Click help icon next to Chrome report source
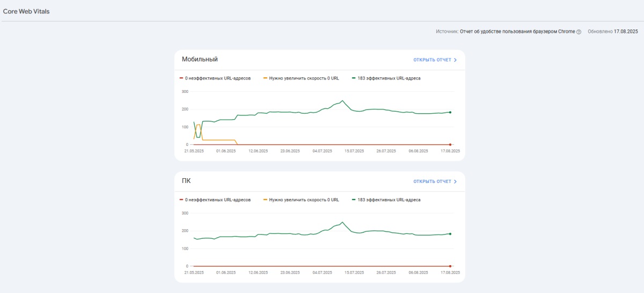 (x=579, y=32)
